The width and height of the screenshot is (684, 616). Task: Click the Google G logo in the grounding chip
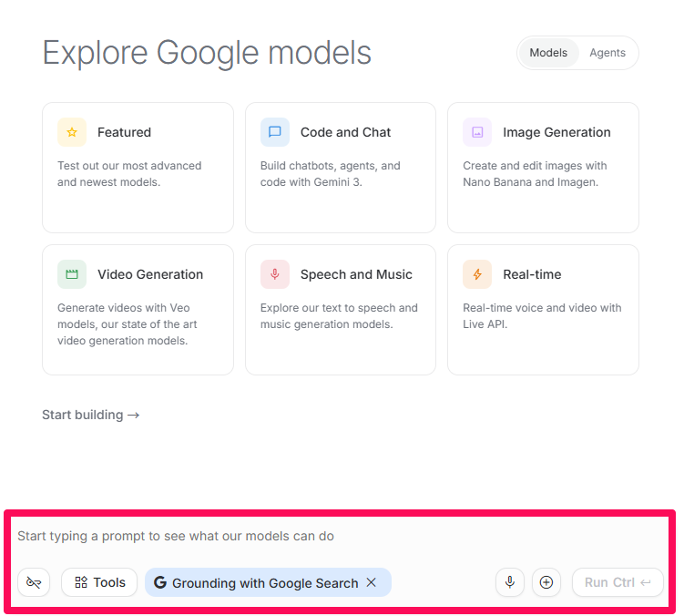pos(160,582)
